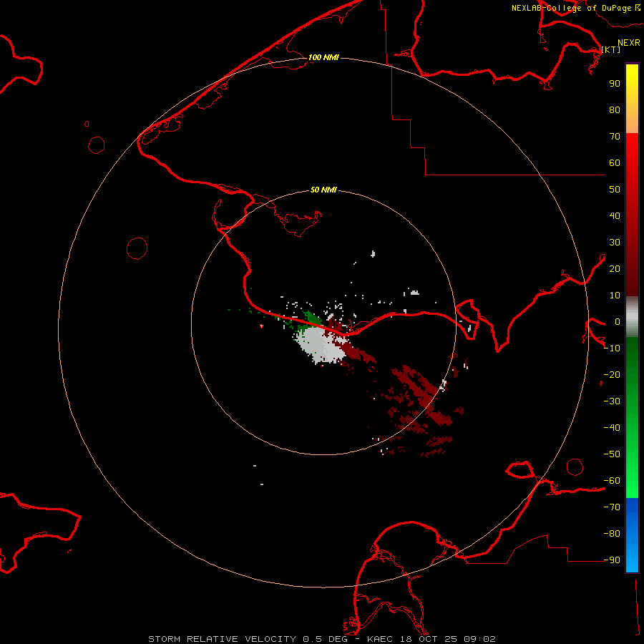
Task: Click the "60" value on the velocity scale
Action: coord(615,162)
